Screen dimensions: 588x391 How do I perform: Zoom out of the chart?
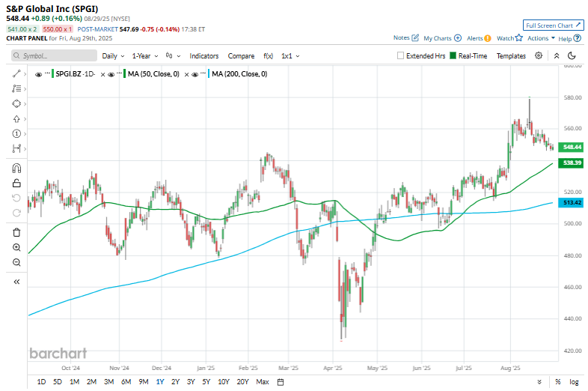tap(16, 262)
